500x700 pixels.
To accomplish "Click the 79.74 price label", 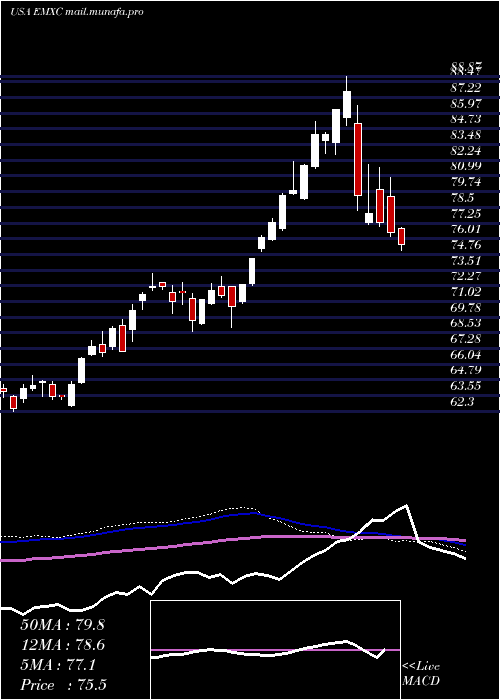I will tap(468, 182).
